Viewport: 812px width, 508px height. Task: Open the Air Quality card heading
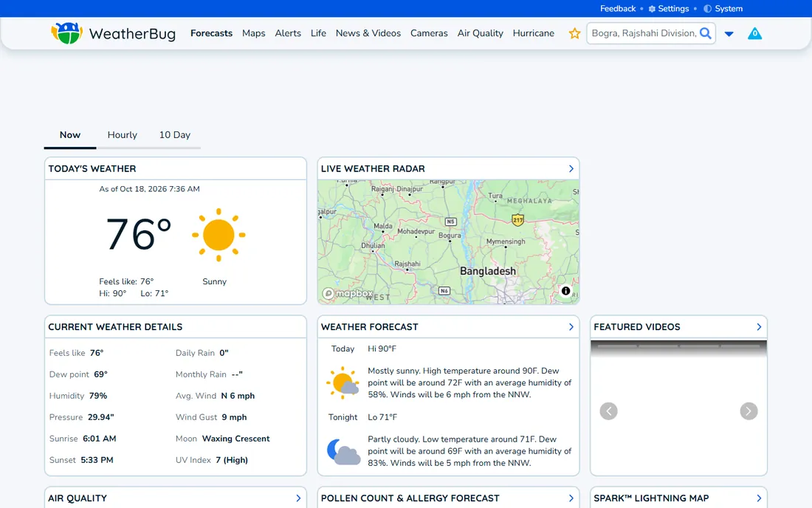(x=78, y=498)
